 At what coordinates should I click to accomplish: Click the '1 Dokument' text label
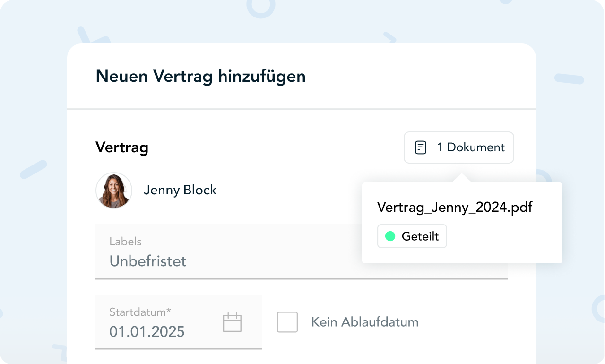pyautogui.click(x=471, y=147)
